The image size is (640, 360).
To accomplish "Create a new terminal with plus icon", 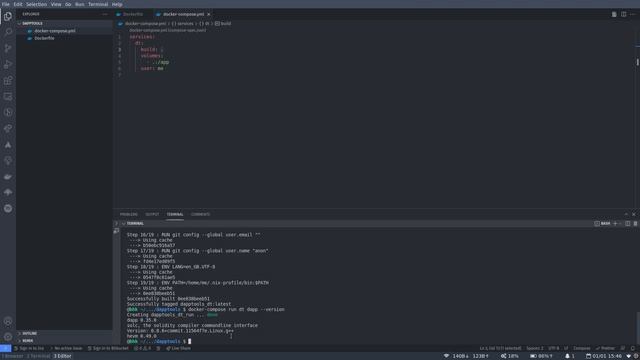I will pyautogui.click(x=615, y=224).
